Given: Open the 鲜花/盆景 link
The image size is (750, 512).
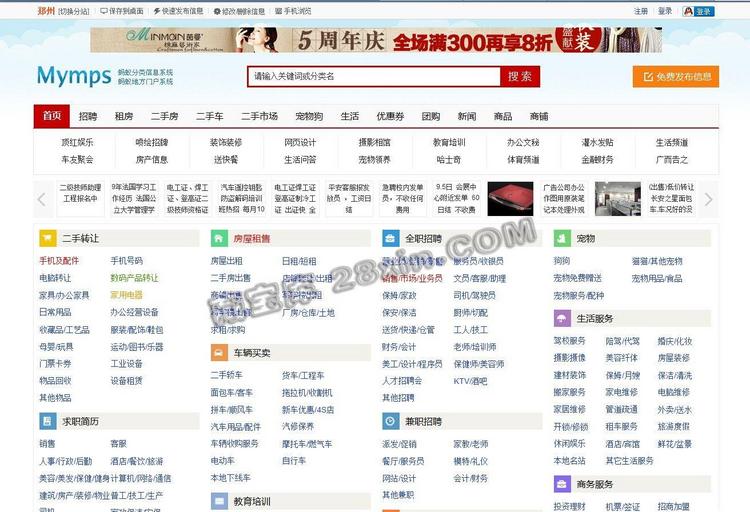Looking at the screenshot, I should (x=674, y=444).
